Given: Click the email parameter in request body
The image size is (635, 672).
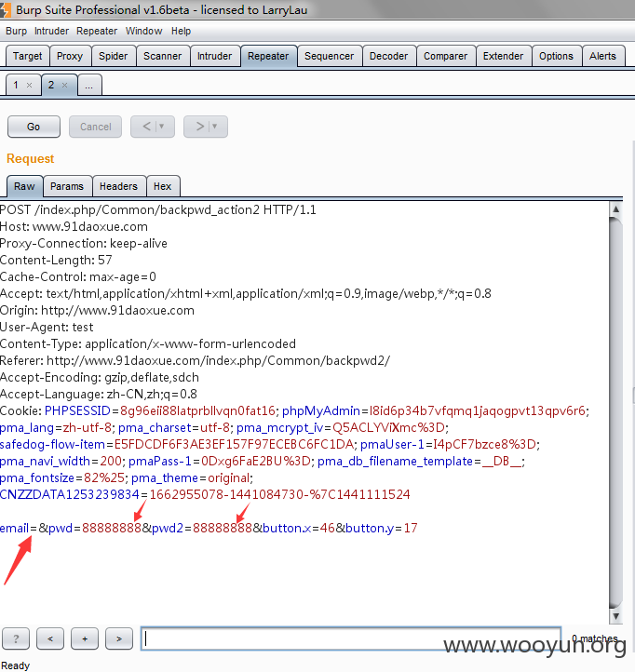Looking at the screenshot, I should coord(14,528).
